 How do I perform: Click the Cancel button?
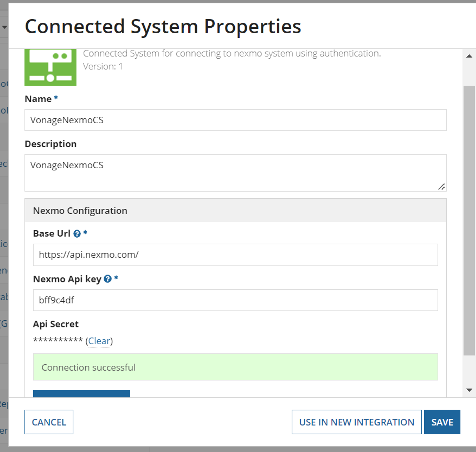(x=49, y=422)
